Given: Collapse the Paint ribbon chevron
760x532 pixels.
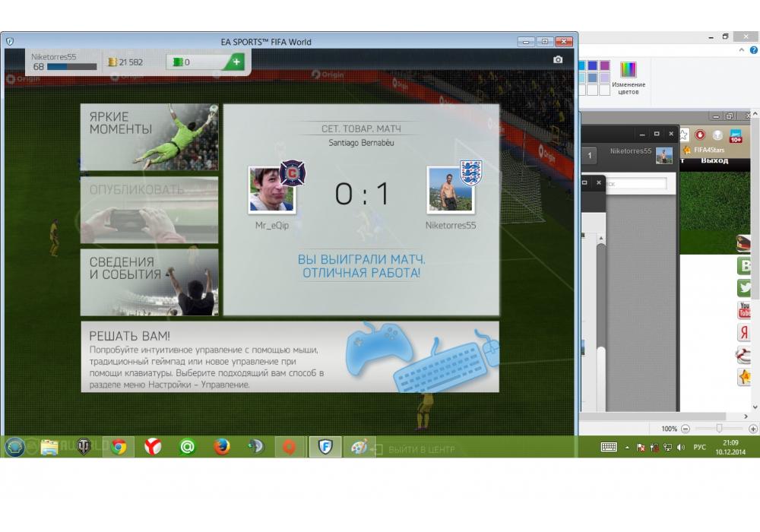Looking at the screenshot, I should (x=742, y=49).
